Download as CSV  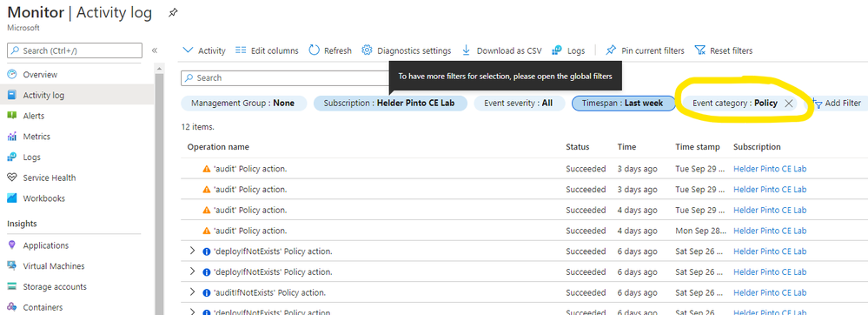pyautogui.click(x=501, y=50)
